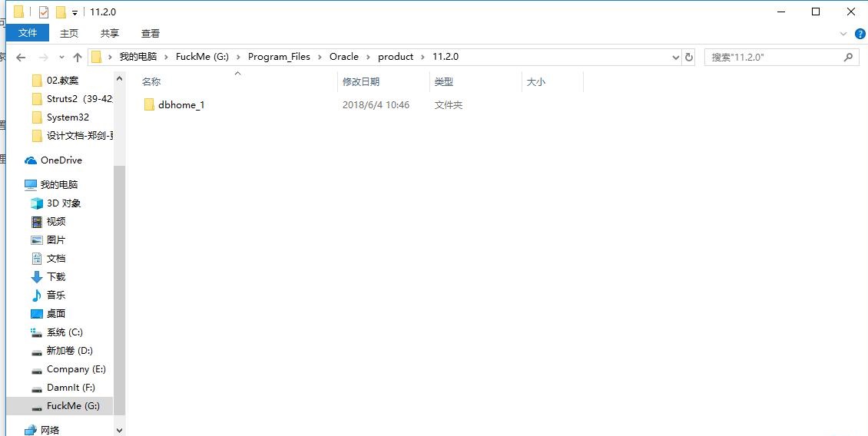Click the Back navigation arrow
This screenshot has width=868, height=436.
(21, 58)
